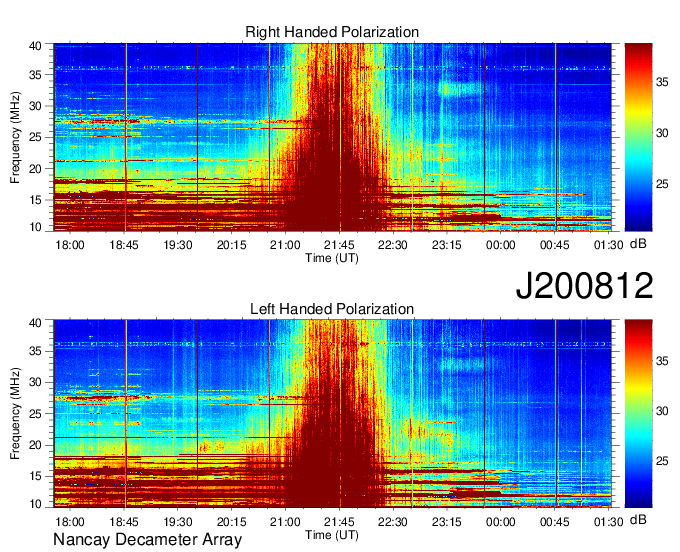This screenshot has height=552, width=680.
Task: Click the 25 MHz tick on Right Handed plot
Action: [35, 137]
